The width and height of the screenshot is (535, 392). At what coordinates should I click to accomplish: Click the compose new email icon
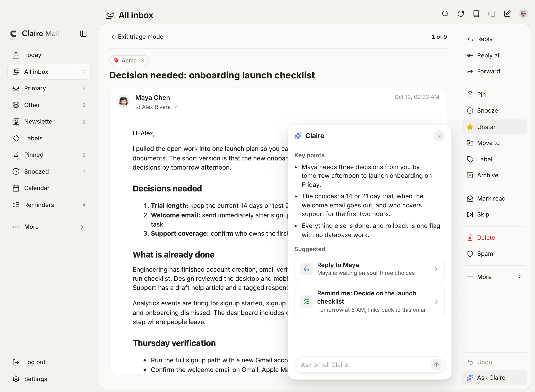pos(507,14)
